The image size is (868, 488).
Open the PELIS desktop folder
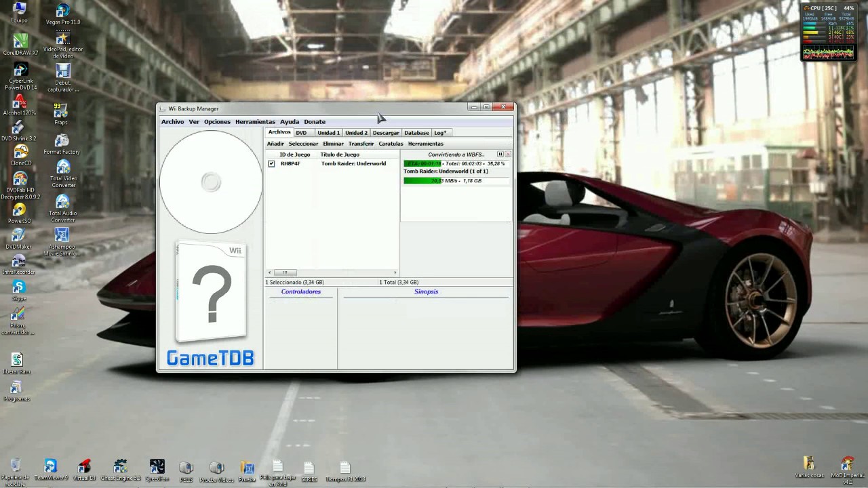tap(186, 472)
